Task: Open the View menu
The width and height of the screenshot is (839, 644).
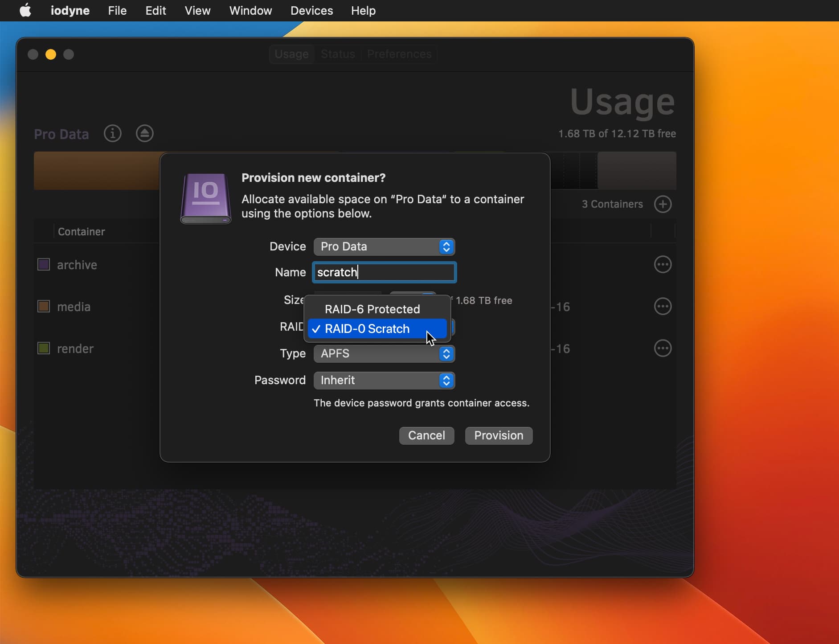Action: (x=197, y=10)
